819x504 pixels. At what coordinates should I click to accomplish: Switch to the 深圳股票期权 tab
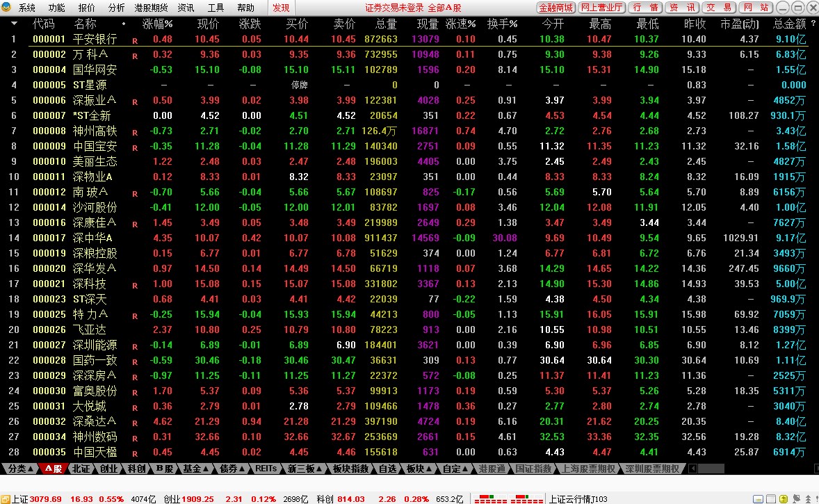(x=652, y=469)
